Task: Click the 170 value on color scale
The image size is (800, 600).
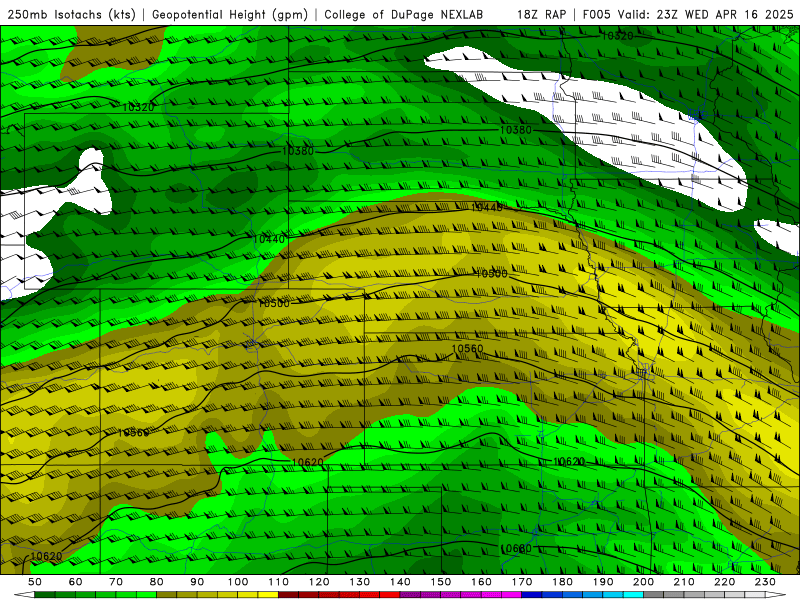Action: click(522, 582)
